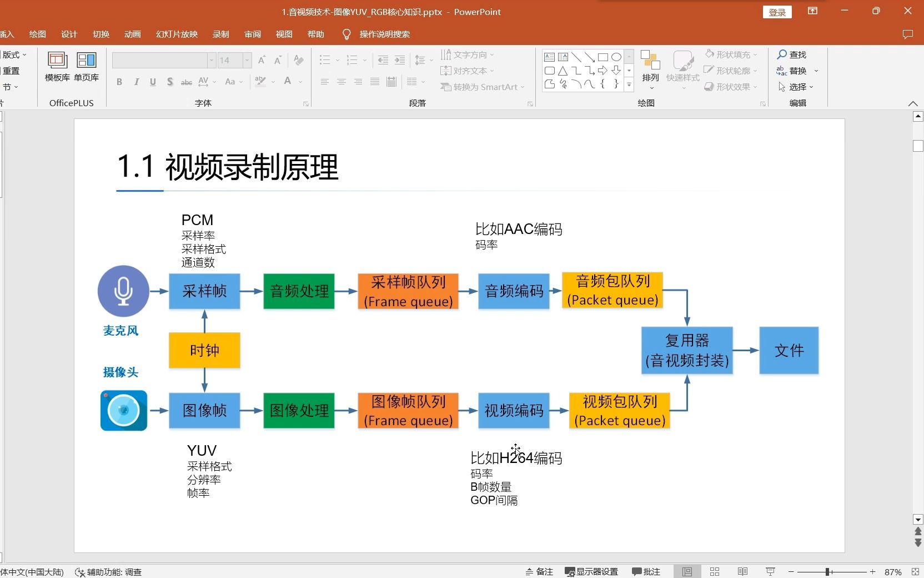This screenshot has width=924, height=578.
Task: Apply italic formatting
Action: pos(136,82)
